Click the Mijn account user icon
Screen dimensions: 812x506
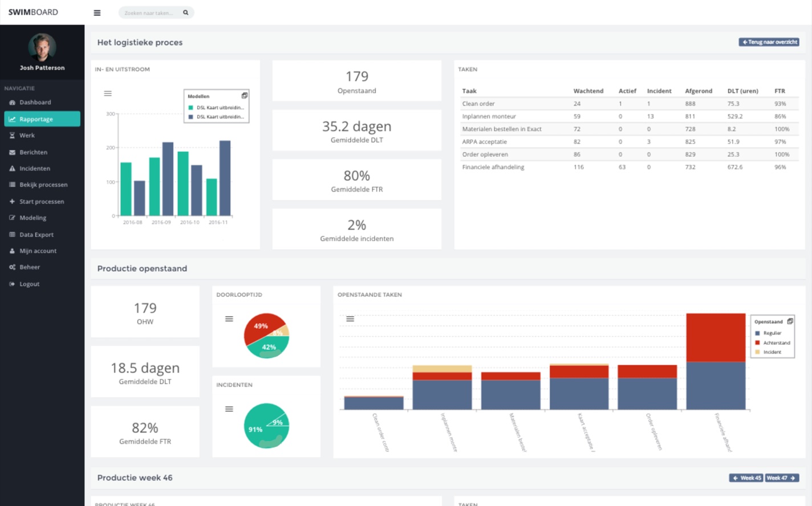(x=12, y=251)
